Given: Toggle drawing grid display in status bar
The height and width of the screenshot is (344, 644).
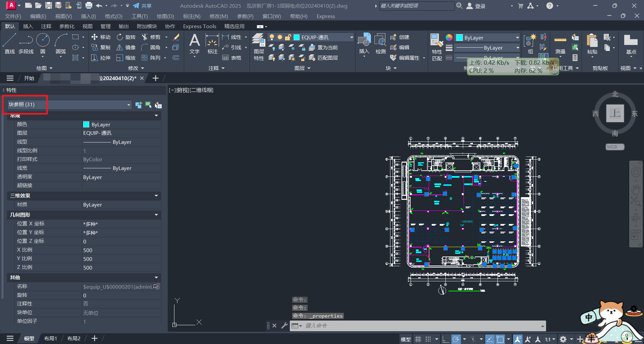Looking at the screenshot, I should (x=418, y=339).
